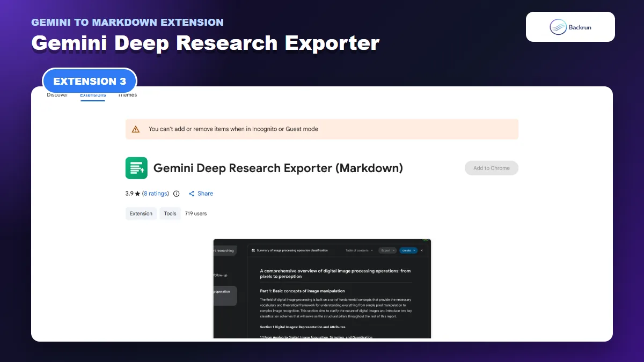Click the rating info circle icon

pos(177,194)
